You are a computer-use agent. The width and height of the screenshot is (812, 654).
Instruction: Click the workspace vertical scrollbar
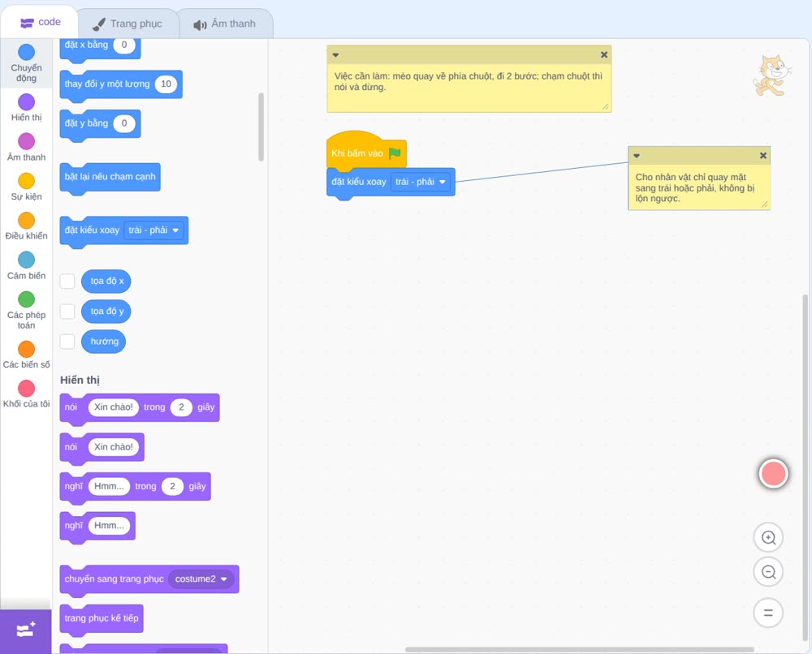pos(806,468)
